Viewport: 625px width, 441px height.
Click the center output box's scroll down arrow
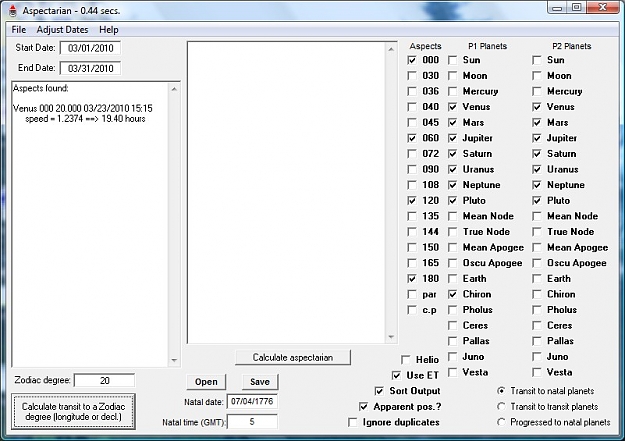pyautogui.click(x=391, y=337)
